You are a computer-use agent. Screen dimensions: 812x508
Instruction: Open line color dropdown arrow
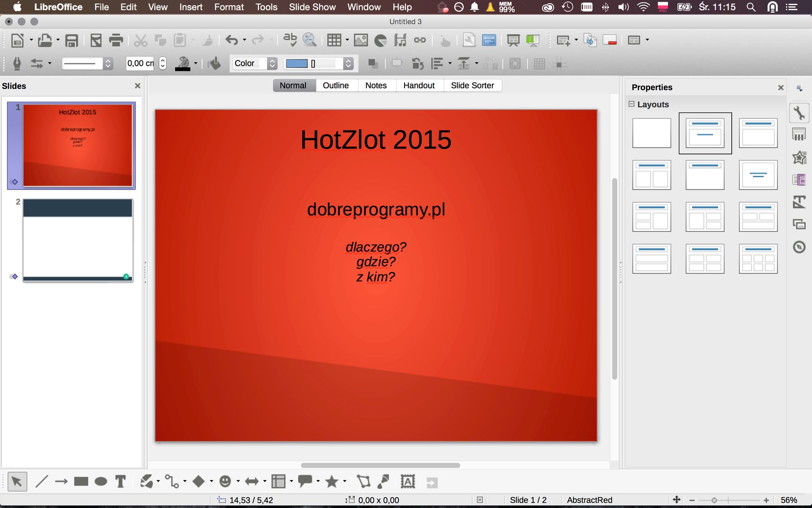pos(196,63)
